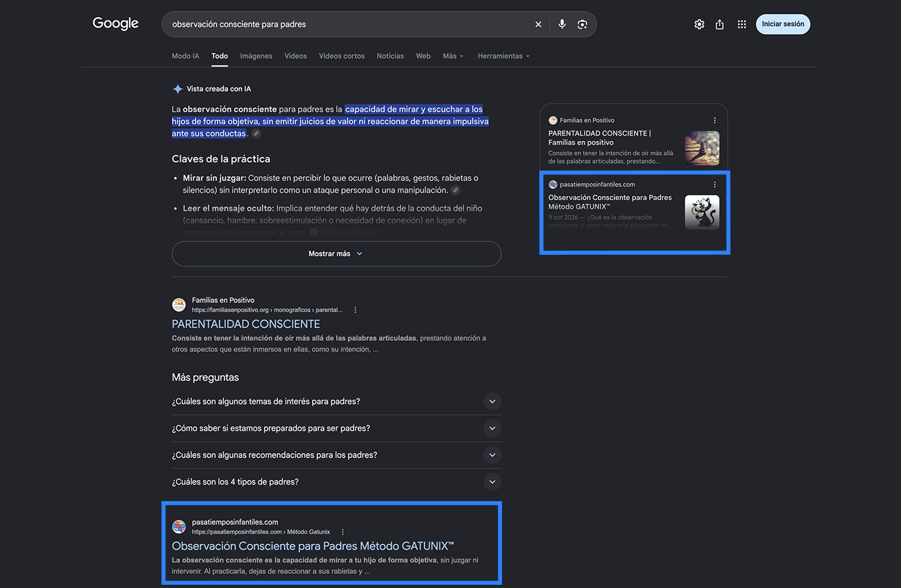Open Google apps grid

coord(741,24)
